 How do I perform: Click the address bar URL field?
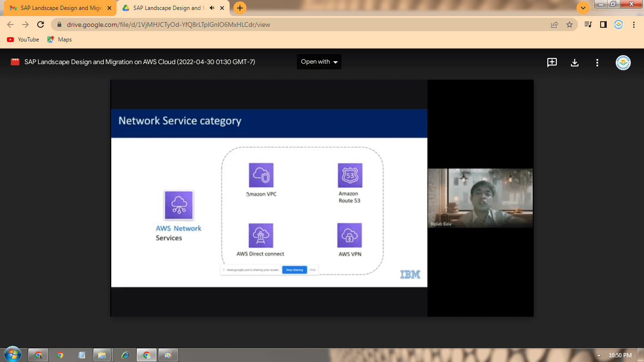click(302, 25)
